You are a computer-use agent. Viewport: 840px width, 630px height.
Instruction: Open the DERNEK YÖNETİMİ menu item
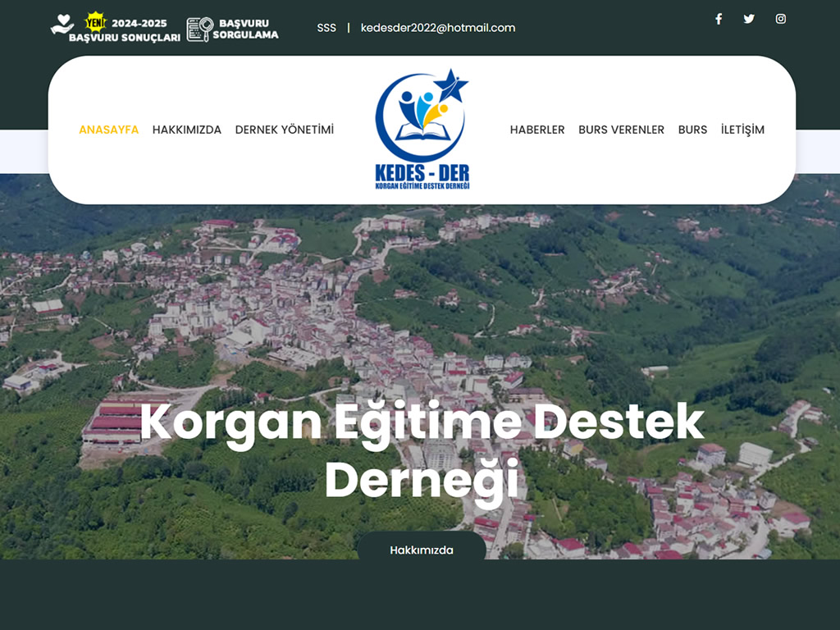285,130
